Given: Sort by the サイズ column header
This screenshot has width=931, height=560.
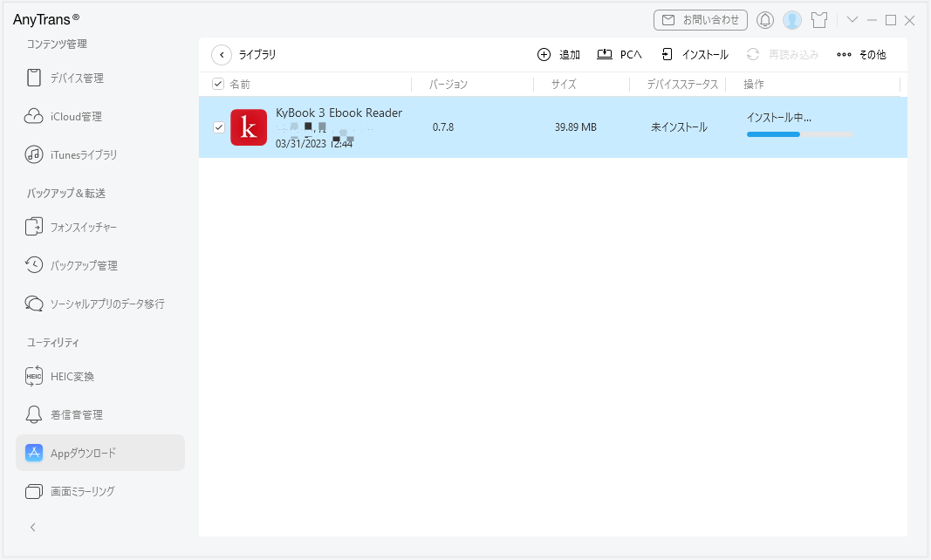Looking at the screenshot, I should (x=564, y=85).
